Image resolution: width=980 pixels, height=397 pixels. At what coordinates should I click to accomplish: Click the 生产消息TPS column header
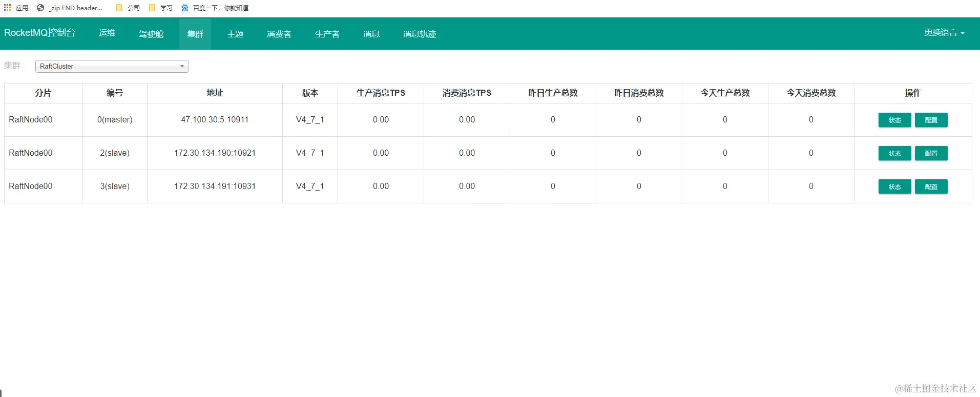pos(381,93)
